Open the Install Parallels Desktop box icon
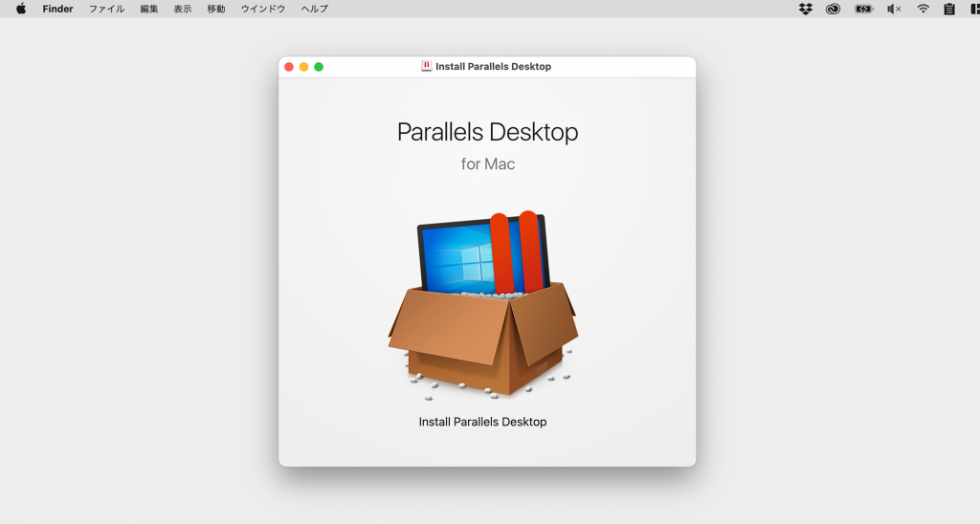The width and height of the screenshot is (980, 524). tap(482, 305)
